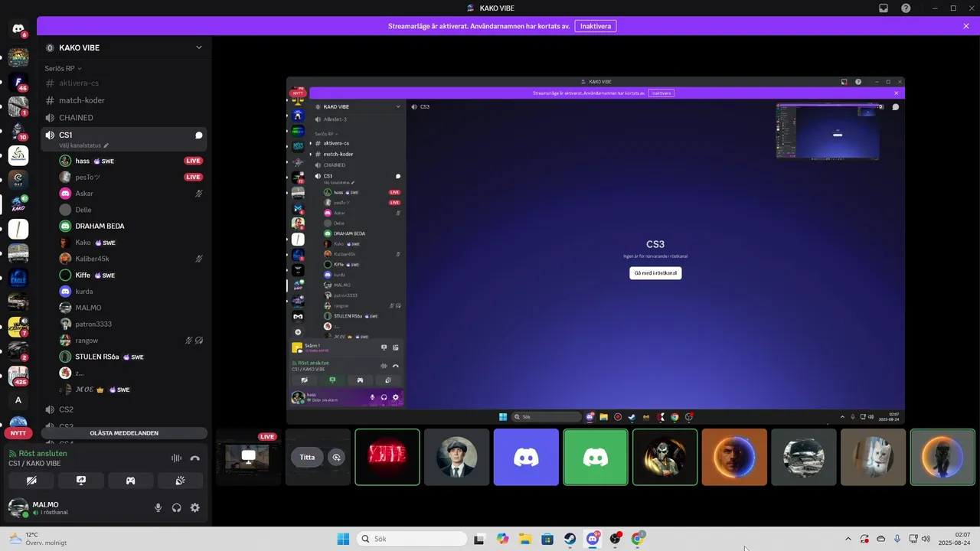This screenshot has width=980, height=551.
Task: Open LIVE stream preview thumbnail
Action: point(248,457)
